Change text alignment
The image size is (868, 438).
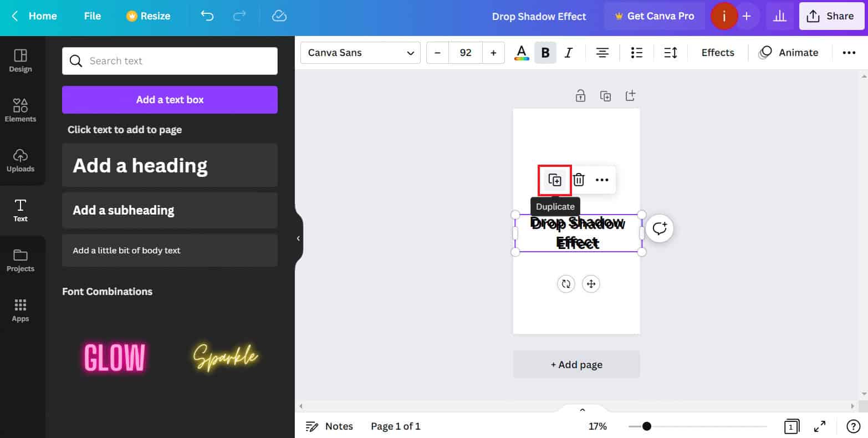pos(602,53)
